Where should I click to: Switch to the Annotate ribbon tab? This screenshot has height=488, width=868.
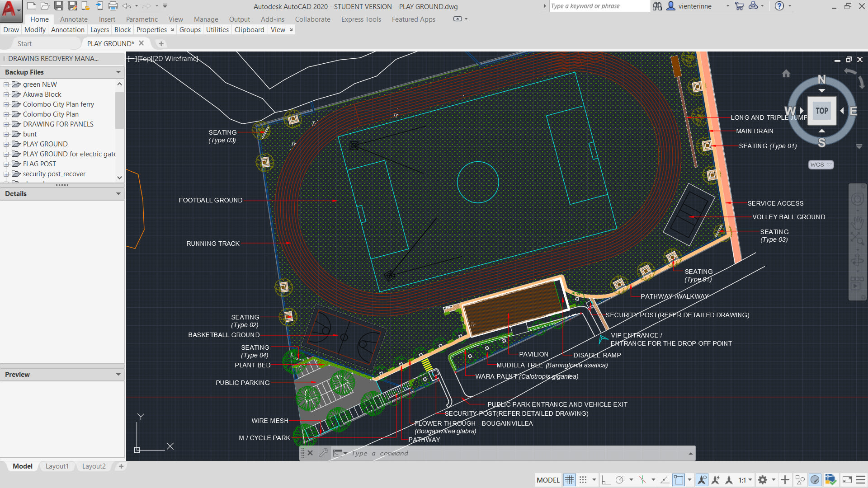[x=73, y=19]
